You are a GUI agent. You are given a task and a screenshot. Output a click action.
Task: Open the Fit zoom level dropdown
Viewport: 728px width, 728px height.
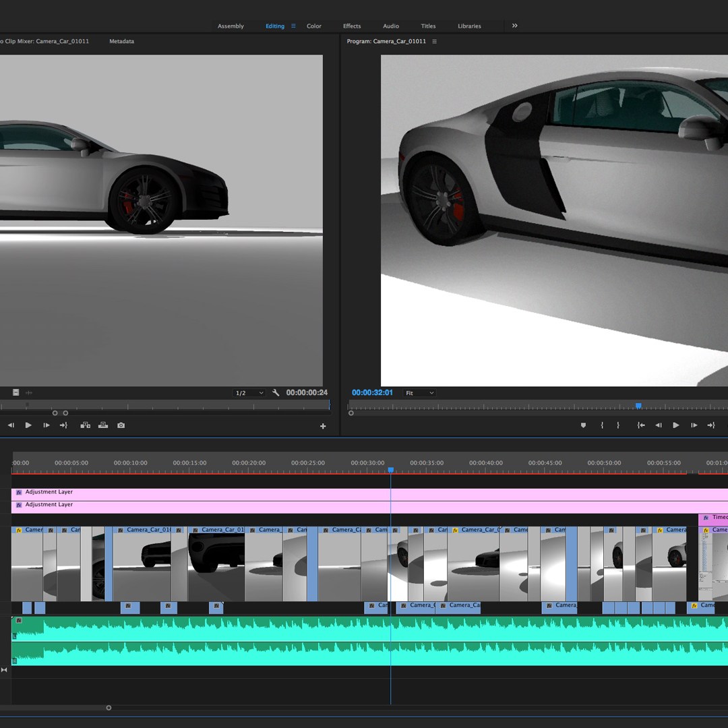tap(419, 393)
